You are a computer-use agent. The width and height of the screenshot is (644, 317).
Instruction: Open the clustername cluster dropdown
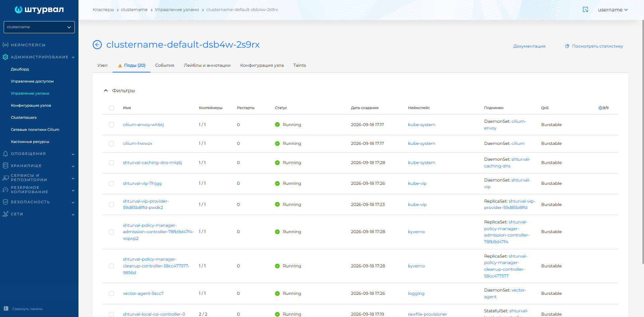click(x=39, y=27)
